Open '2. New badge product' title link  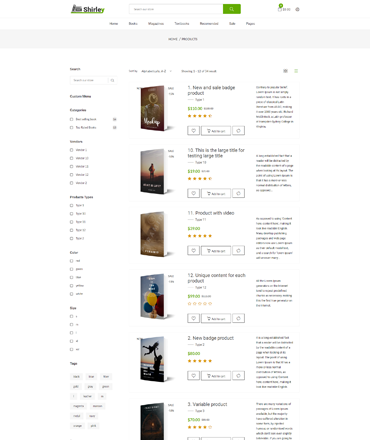[x=210, y=338]
